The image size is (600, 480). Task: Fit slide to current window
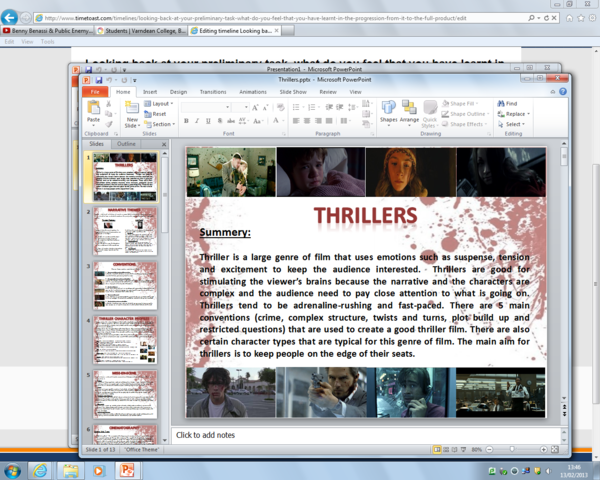(x=554, y=449)
